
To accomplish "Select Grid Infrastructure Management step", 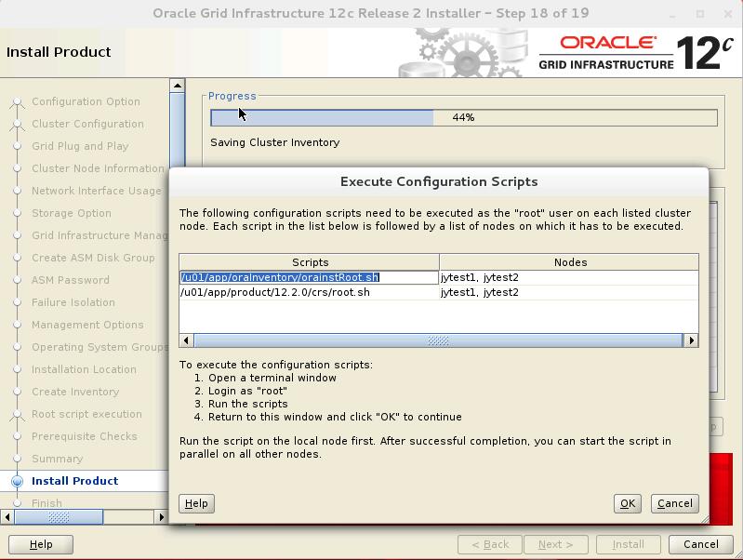I will pyautogui.click(x=100, y=235).
